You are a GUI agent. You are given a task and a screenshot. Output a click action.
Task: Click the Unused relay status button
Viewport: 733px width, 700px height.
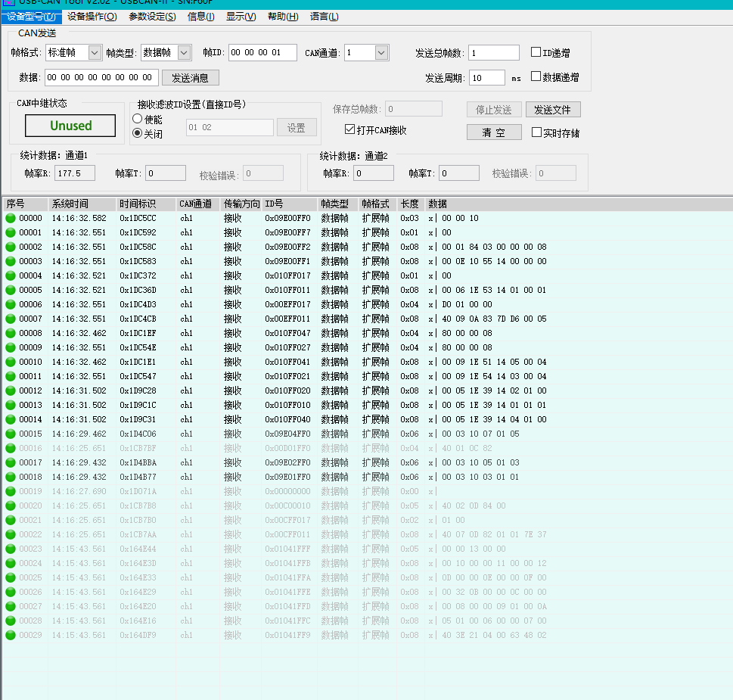(x=70, y=126)
